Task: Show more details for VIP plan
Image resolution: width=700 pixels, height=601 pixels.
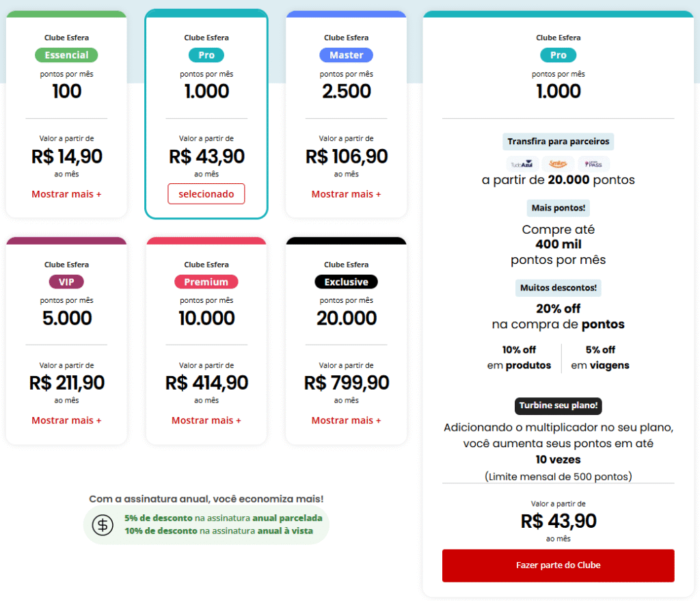Action: click(x=66, y=420)
